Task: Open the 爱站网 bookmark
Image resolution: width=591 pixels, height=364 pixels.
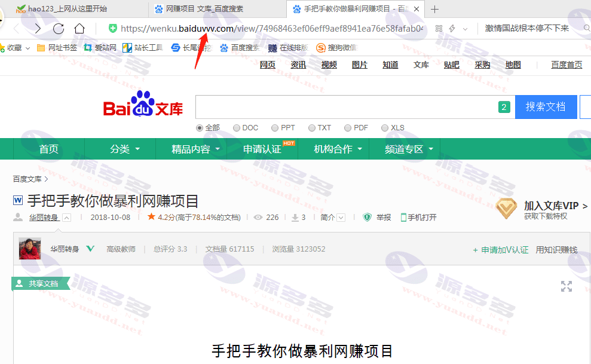Action: (100, 48)
